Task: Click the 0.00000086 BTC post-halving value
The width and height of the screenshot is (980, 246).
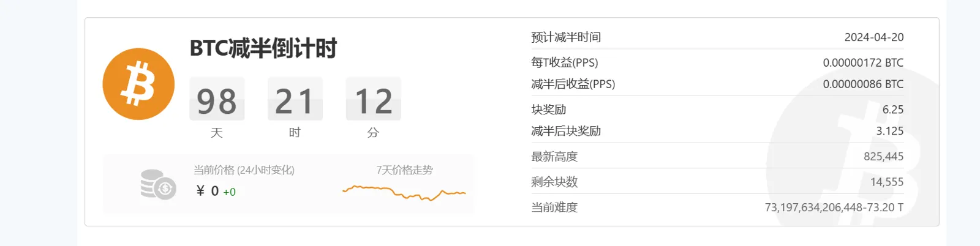Action: pos(862,84)
